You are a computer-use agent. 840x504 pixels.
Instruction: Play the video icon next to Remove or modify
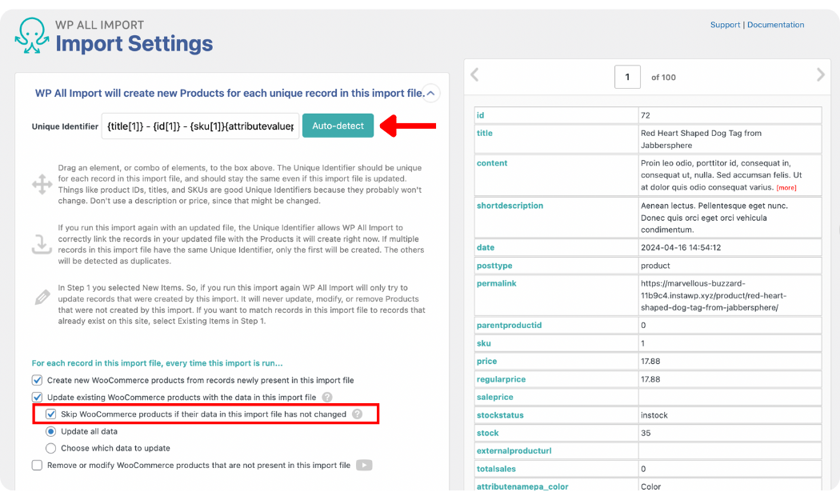click(364, 465)
